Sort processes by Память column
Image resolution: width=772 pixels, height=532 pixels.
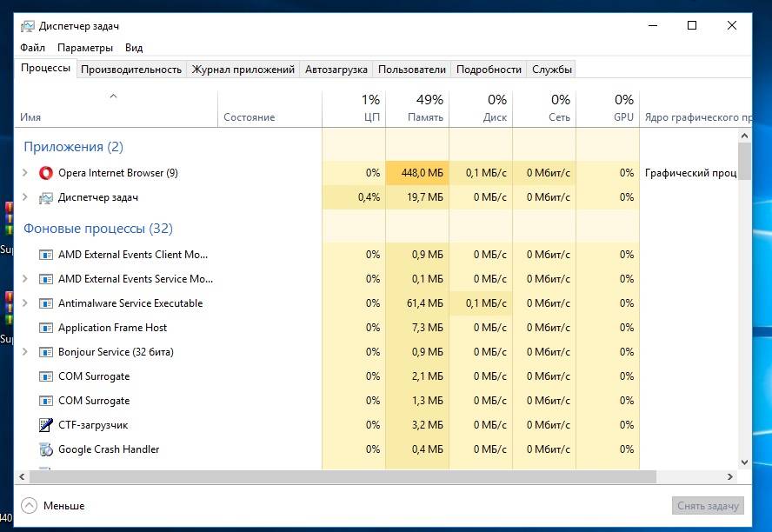(416, 108)
